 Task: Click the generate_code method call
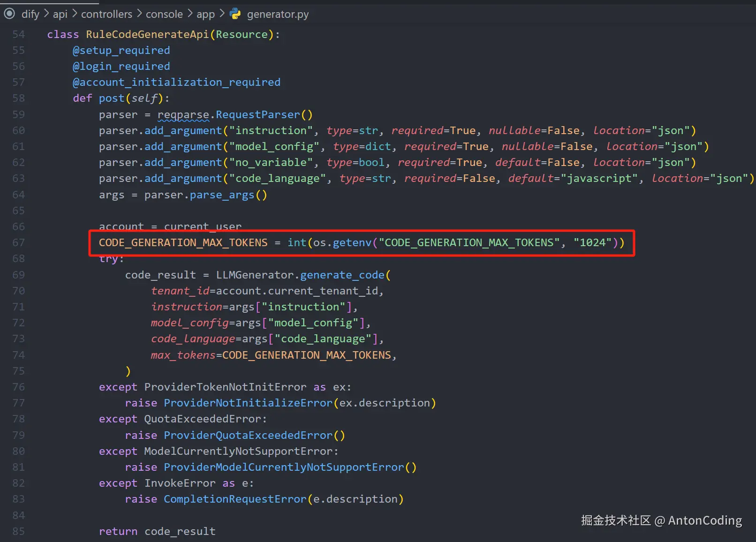coord(342,275)
